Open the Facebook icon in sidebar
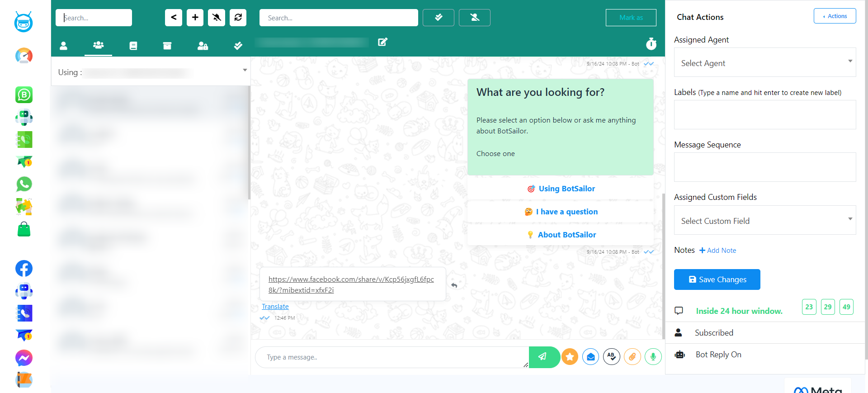Screen dimensions: 868x393 (x=24, y=269)
